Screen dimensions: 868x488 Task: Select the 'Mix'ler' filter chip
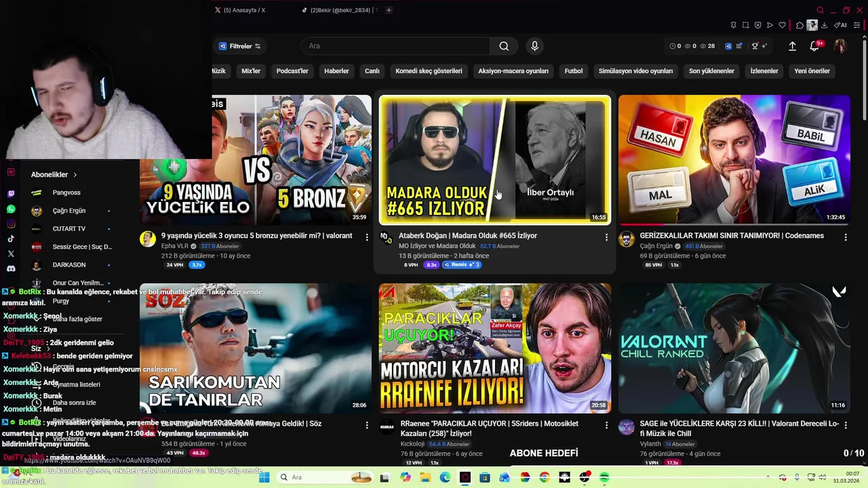(x=251, y=70)
